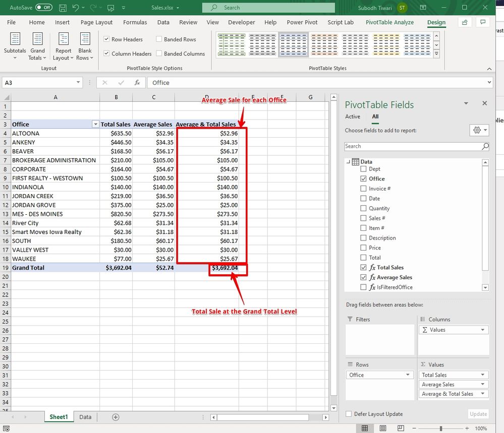Toggle the AutoSave switch
The width and height of the screenshot is (504, 433).
(44, 8)
